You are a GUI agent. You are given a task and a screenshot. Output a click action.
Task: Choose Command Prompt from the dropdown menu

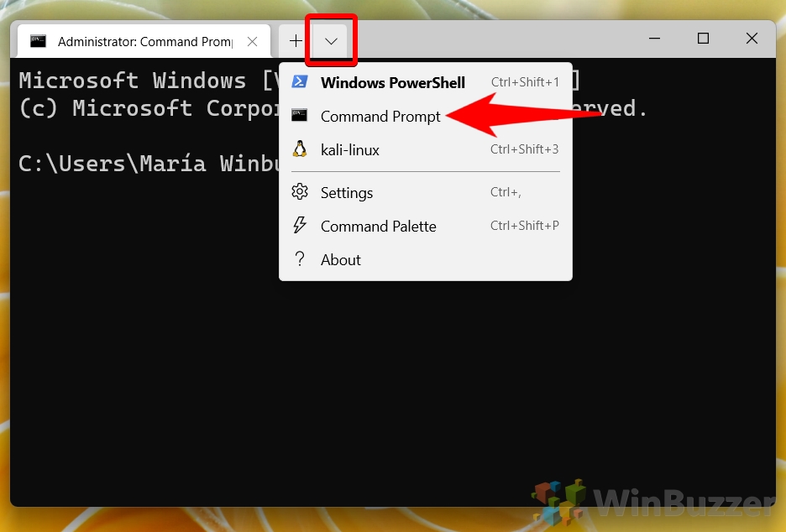(x=380, y=116)
